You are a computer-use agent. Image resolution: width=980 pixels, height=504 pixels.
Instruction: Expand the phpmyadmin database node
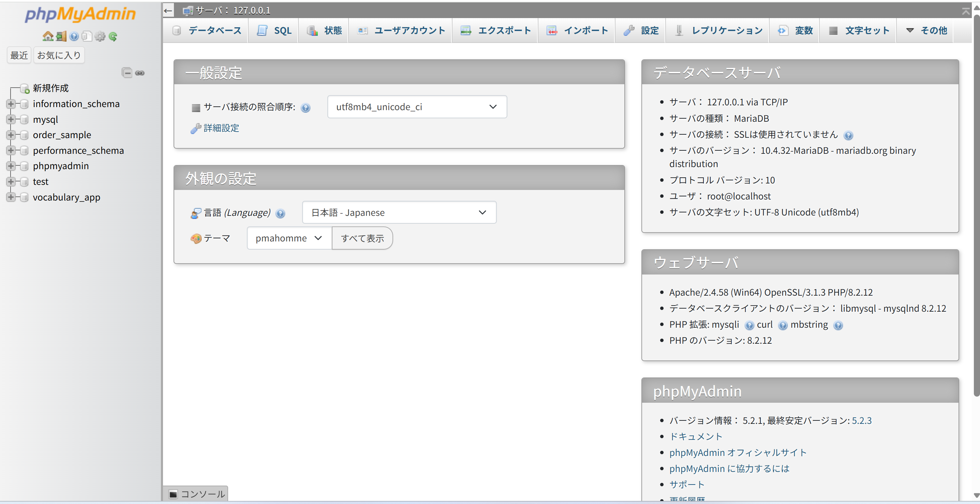click(11, 166)
